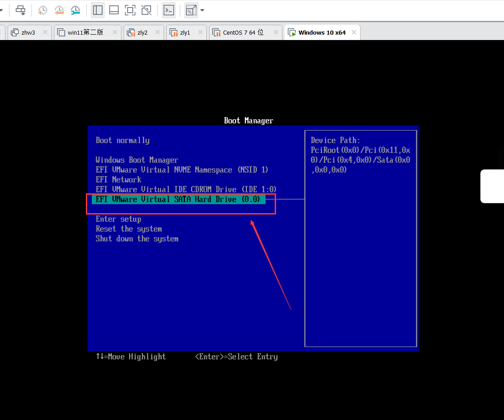Toggle the console view icon

point(169,10)
